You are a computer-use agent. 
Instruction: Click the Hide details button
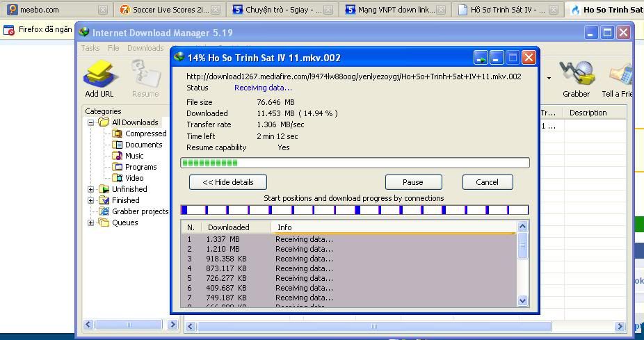(x=228, y=182)
